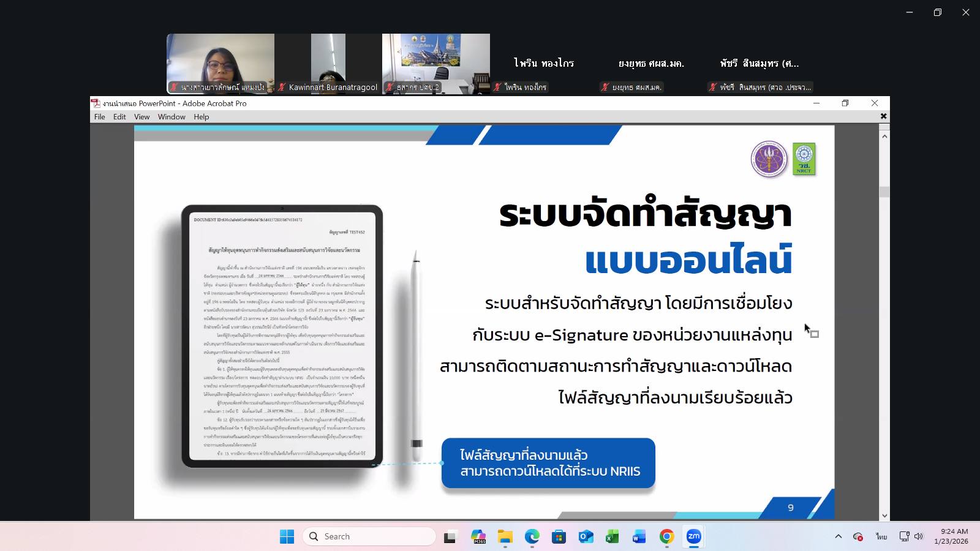
Task: Open the View menu in Acrobat
Action: pos(141,117)
